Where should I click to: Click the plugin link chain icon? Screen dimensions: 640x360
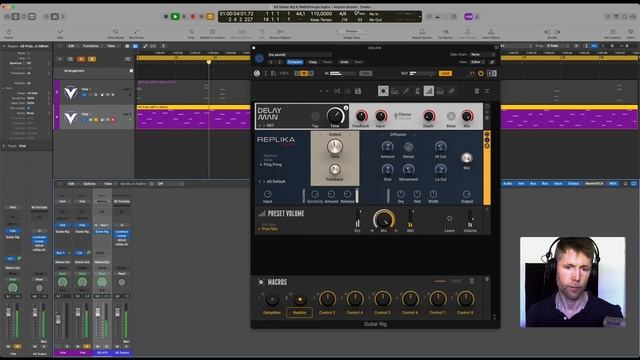(x=492, y=62)
